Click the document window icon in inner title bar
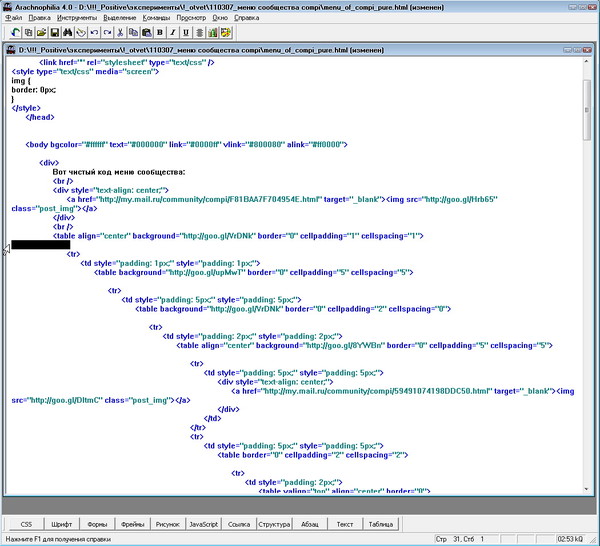 click(11, 50)
